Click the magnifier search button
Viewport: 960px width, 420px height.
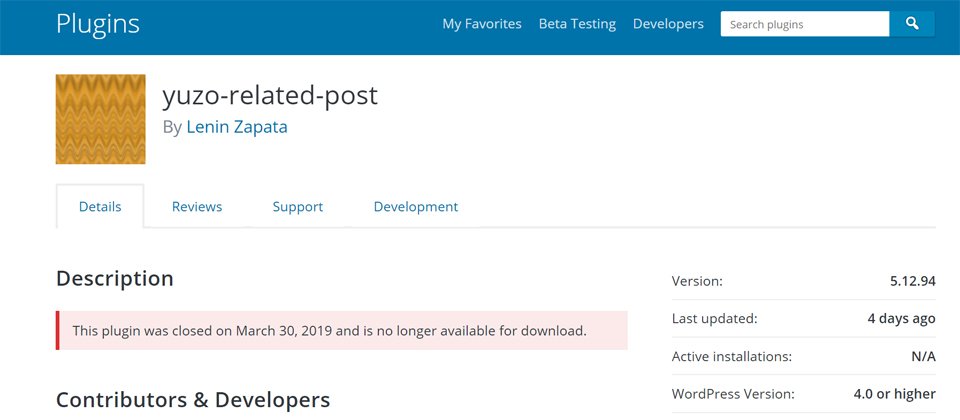click(912, 24)
